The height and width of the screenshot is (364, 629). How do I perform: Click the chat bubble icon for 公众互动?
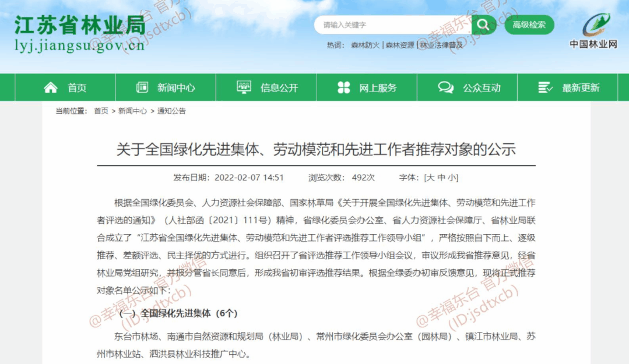click(x=445, y=86)
